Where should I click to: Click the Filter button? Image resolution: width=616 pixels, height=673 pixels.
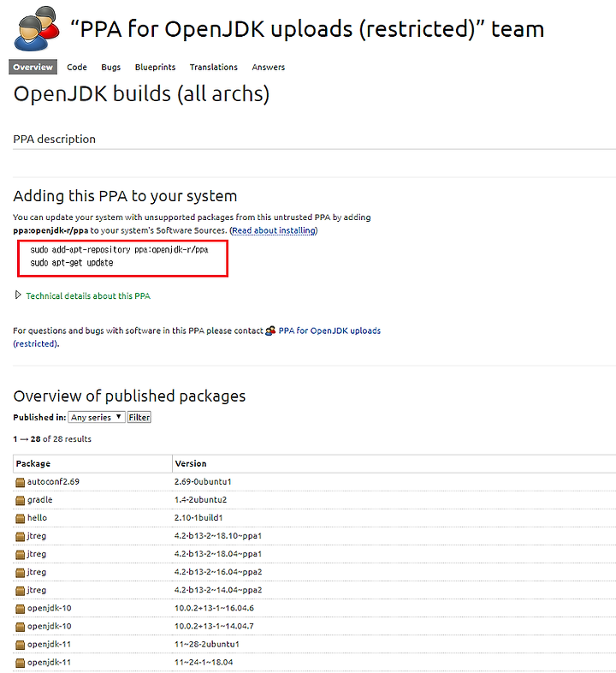[139, 417]
